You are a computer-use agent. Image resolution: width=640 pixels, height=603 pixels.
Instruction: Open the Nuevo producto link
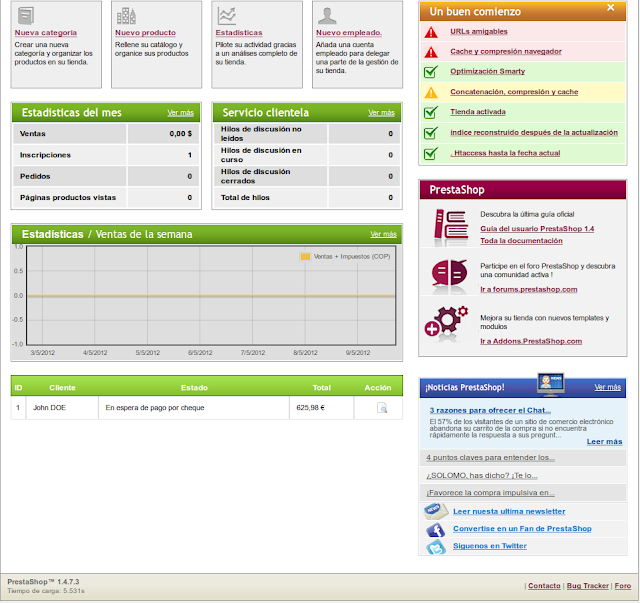click(145, 33)
